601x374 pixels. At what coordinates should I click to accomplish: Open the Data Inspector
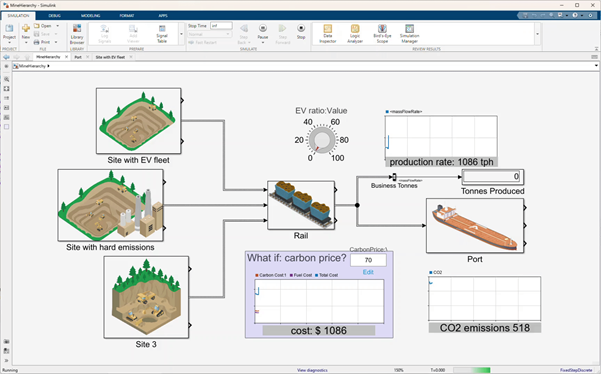click(327, 34)
